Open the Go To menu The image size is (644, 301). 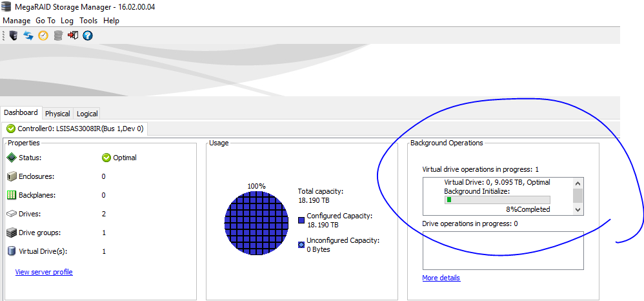[x=45, y=21]
